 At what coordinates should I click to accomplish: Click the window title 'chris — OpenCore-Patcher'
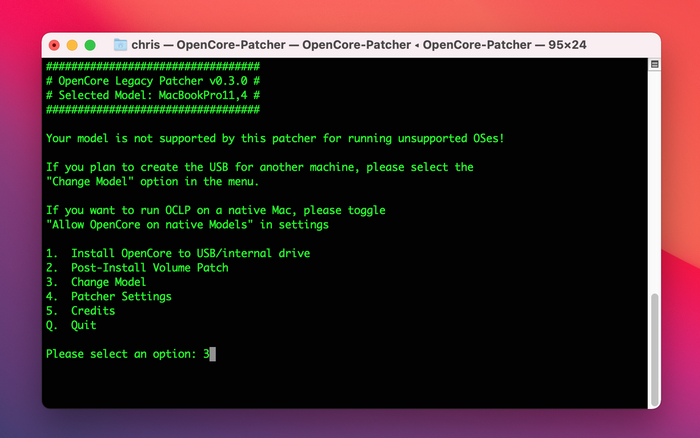pos(358,45)
